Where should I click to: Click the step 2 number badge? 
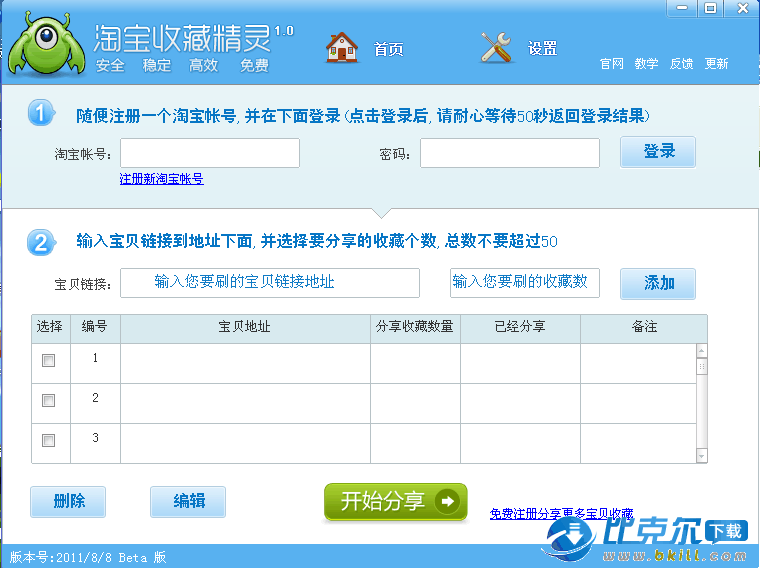41,242
